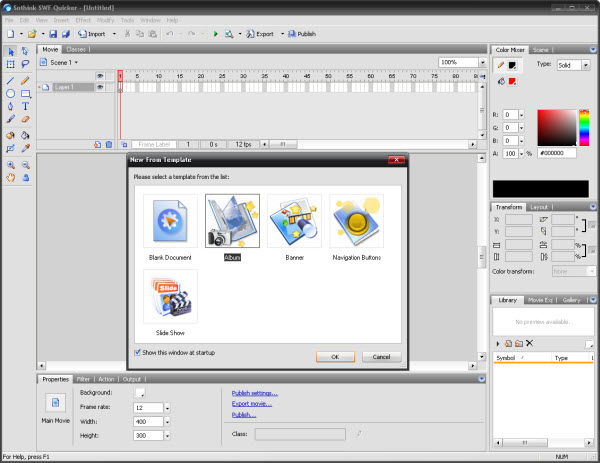
Task: Open the Filter tab in properties
Action: click(x=83, y=379)
